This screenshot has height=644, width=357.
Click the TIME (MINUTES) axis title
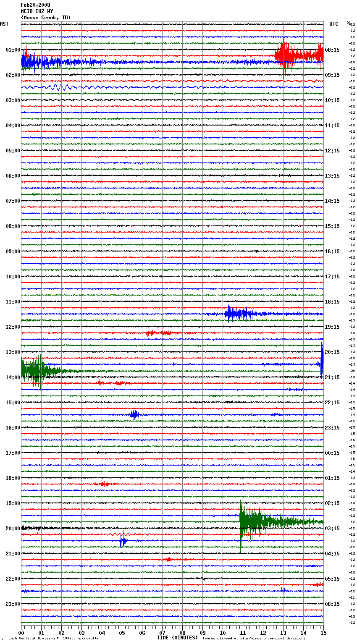click(x=177, y=638)
